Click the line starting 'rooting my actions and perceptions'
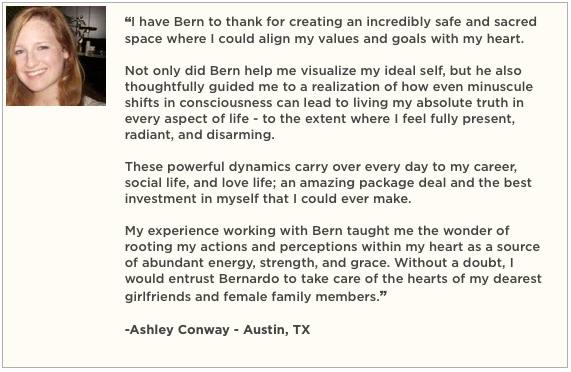 pyautogui.click(x=332, y=247)
